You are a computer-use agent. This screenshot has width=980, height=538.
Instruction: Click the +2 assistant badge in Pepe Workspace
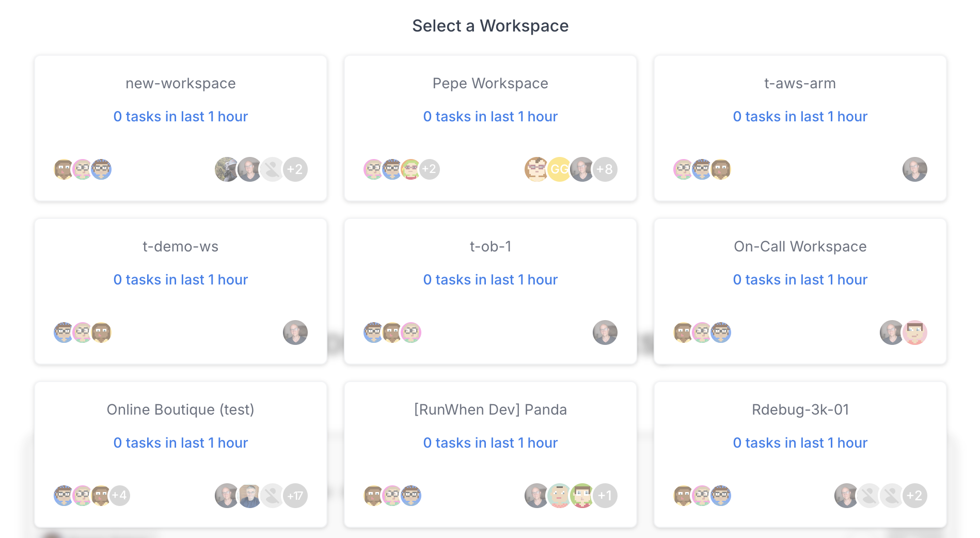(x=429, y=169)
